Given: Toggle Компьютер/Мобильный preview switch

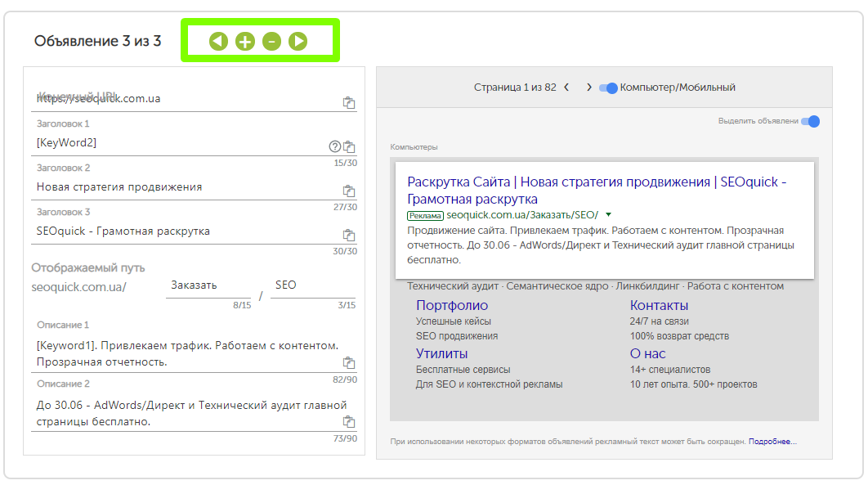Looking at the screenshot, I should (x=608, y=88).
